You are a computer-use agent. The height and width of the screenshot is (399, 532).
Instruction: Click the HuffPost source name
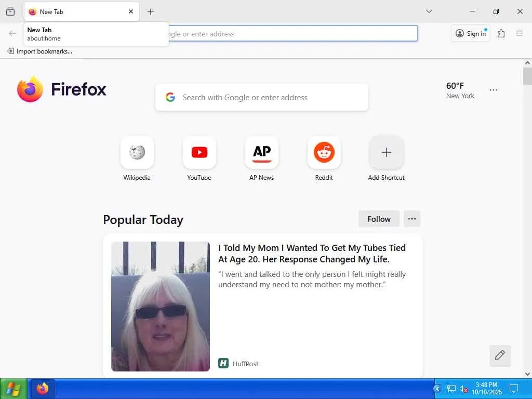point(245,364)
